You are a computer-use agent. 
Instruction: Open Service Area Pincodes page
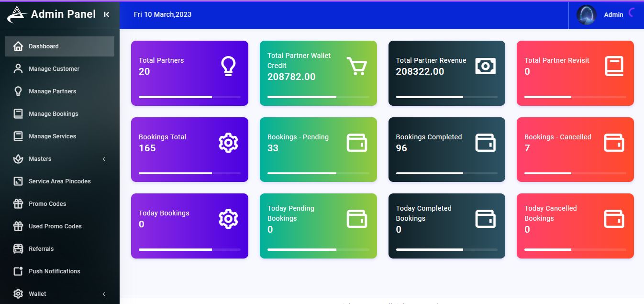(x=59, y=181)
